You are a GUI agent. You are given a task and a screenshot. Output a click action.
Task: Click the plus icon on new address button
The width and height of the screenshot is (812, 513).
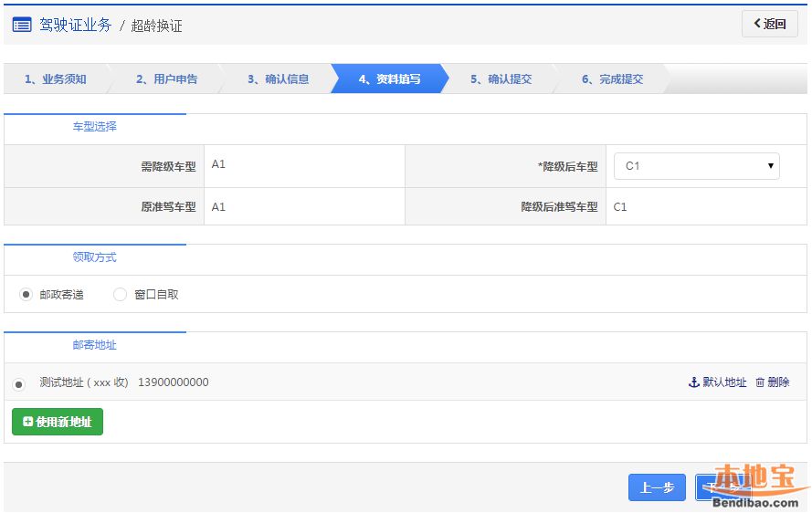click(27, 422)
